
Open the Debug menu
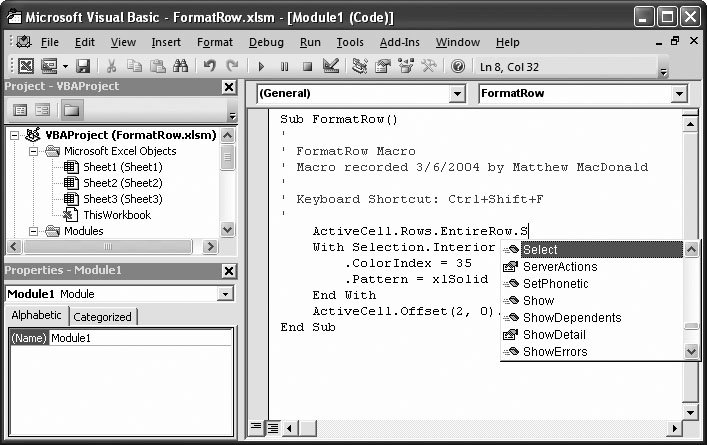(266, 42)
